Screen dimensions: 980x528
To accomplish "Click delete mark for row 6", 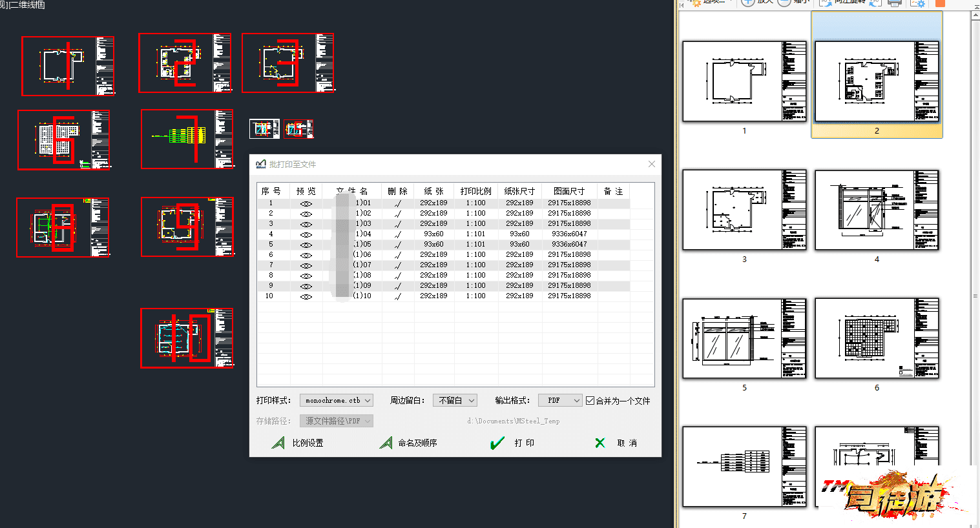I will (x=398, y=255).
